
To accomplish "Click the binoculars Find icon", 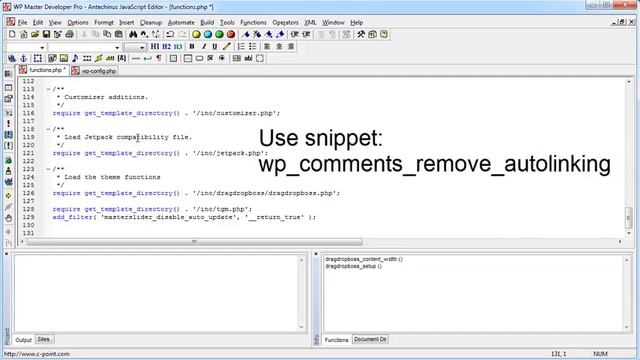I will 133,34.
